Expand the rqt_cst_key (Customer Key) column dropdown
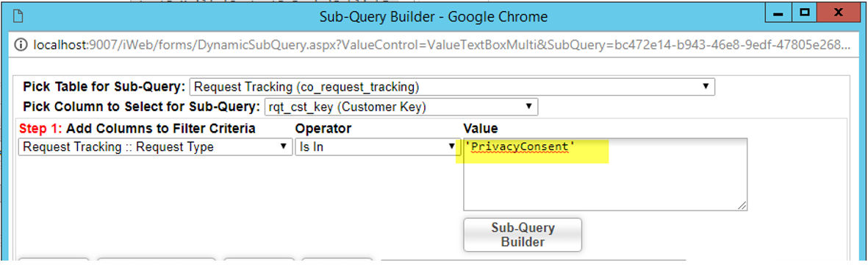 [x=401, y=107]
